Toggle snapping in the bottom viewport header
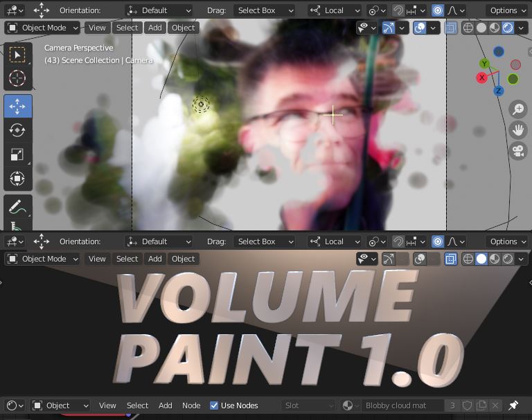The height and width of the screenshot is (420, 532). (x=398, y=241)
